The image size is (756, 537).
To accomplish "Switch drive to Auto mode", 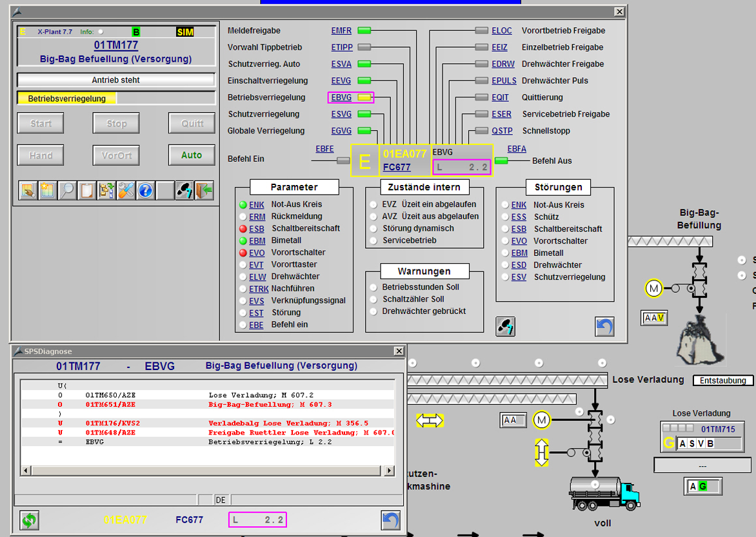I will (192, 155).
